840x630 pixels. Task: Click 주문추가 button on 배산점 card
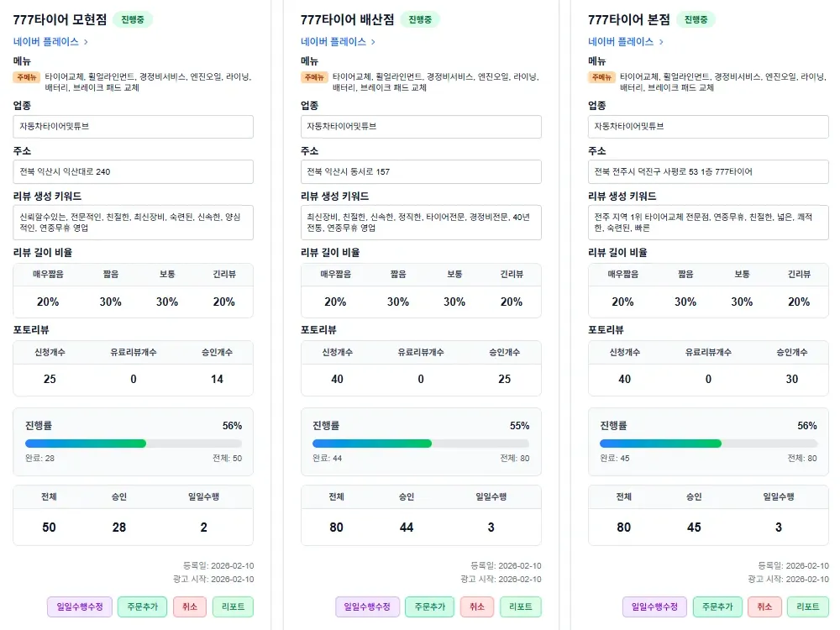(x=429, y=606)
